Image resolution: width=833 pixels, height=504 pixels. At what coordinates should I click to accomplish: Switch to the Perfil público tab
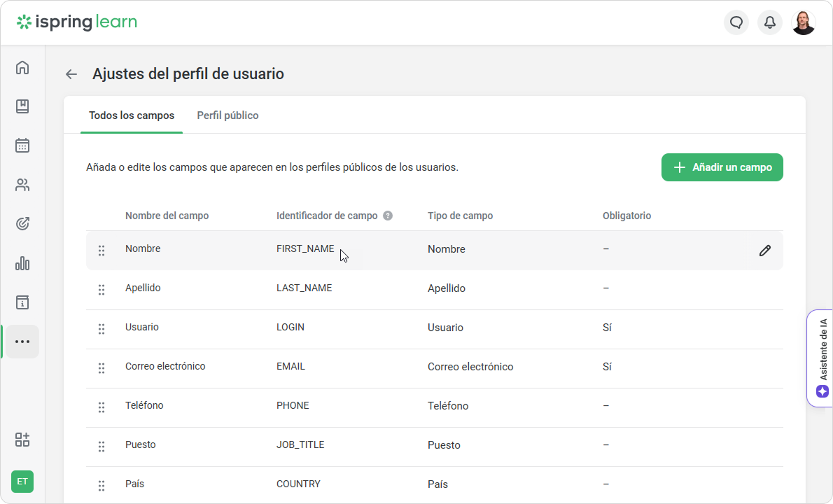[x=227, y=115]
